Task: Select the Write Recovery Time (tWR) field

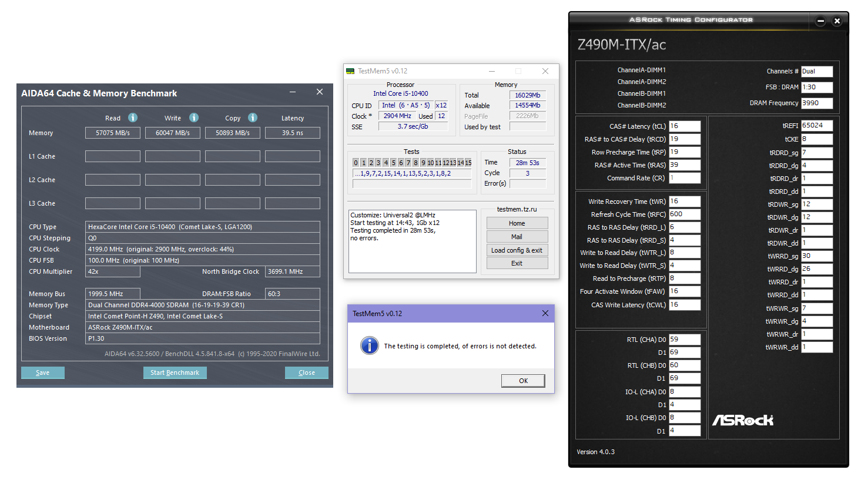Action: 685,202
